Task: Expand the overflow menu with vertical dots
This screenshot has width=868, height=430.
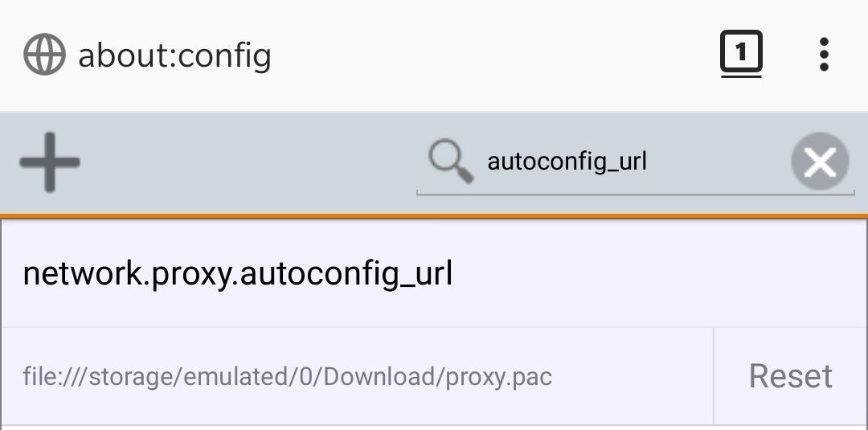Action: point(824,55)
